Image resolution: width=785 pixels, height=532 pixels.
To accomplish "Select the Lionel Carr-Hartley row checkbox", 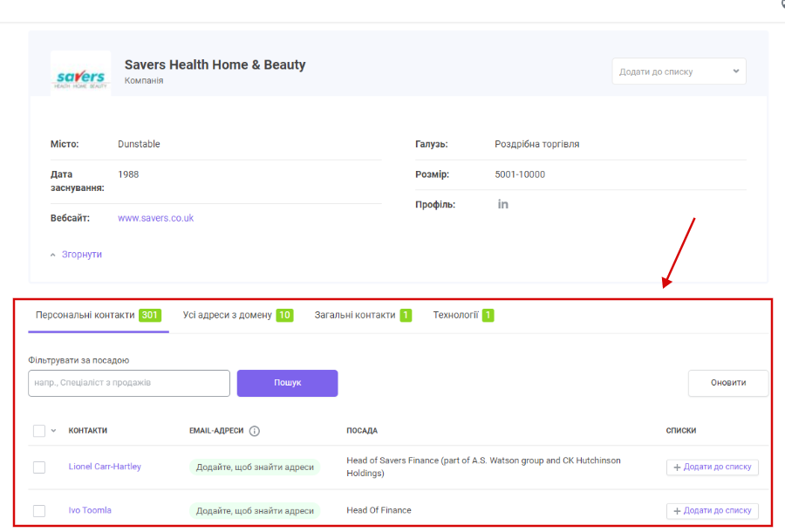I will coord(39,467).
